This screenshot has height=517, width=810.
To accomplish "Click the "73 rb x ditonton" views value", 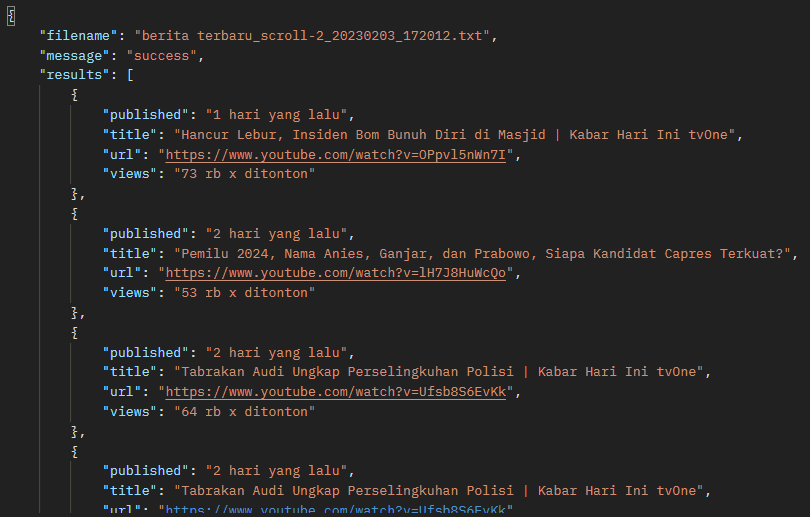I will click(x=244, y=174).
